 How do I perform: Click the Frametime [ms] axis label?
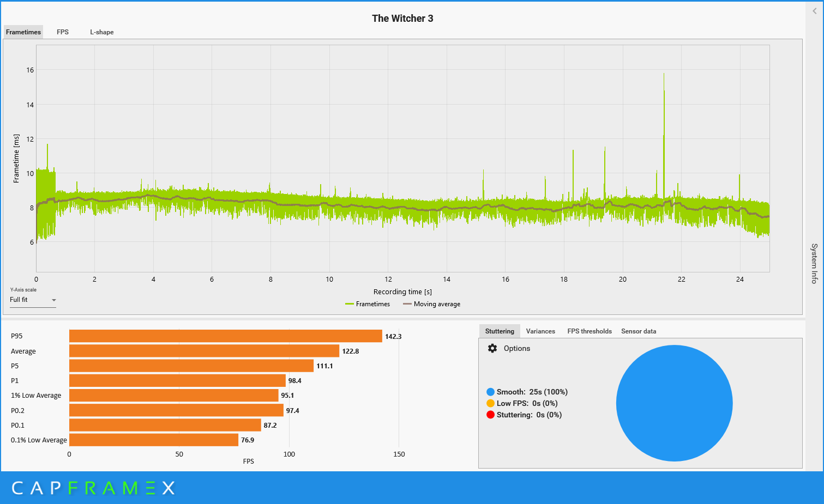click(16, 158)
